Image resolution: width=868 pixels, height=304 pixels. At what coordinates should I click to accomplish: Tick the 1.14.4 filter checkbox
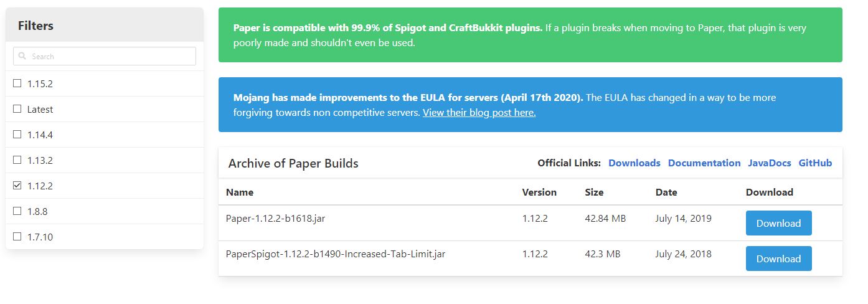coord(17,135)
